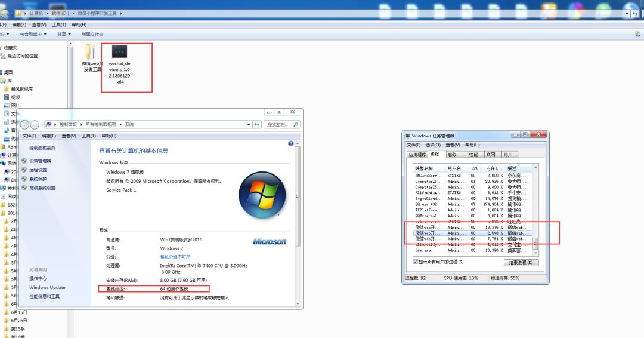Open 控制面板主页 link
The image size is (644, 338).
pos(42,148)
